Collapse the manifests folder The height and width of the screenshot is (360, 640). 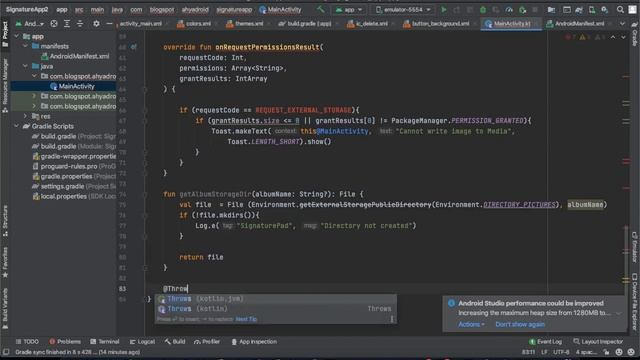click(25, 46)
